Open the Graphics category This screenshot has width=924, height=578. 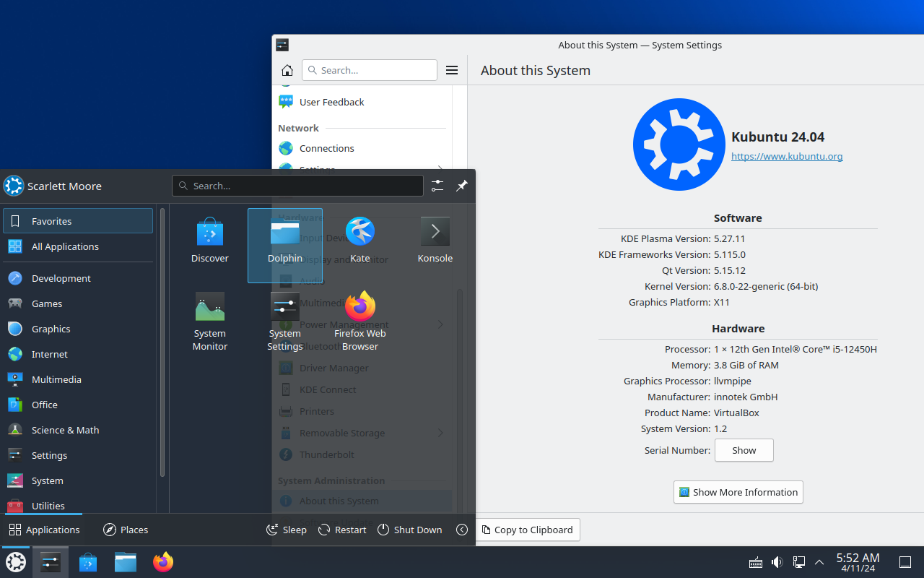(78, 329)
